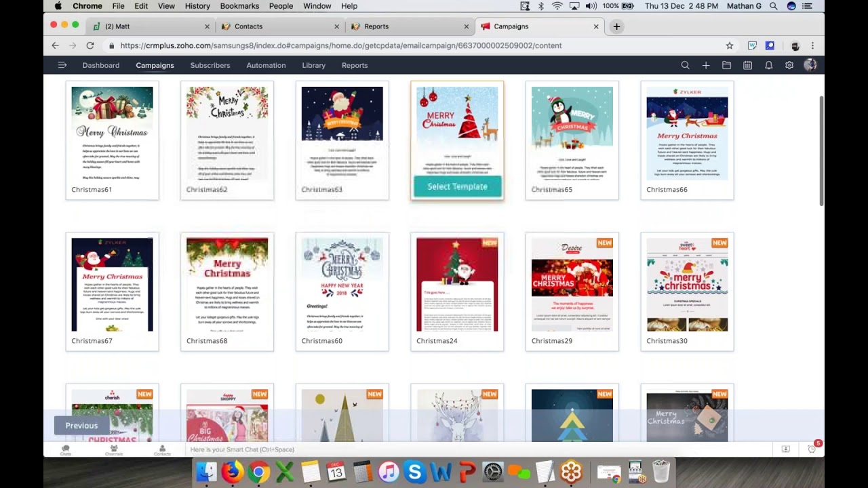Open the Chrome three-dot menu
868x488 pixels.
coord(812,45)
